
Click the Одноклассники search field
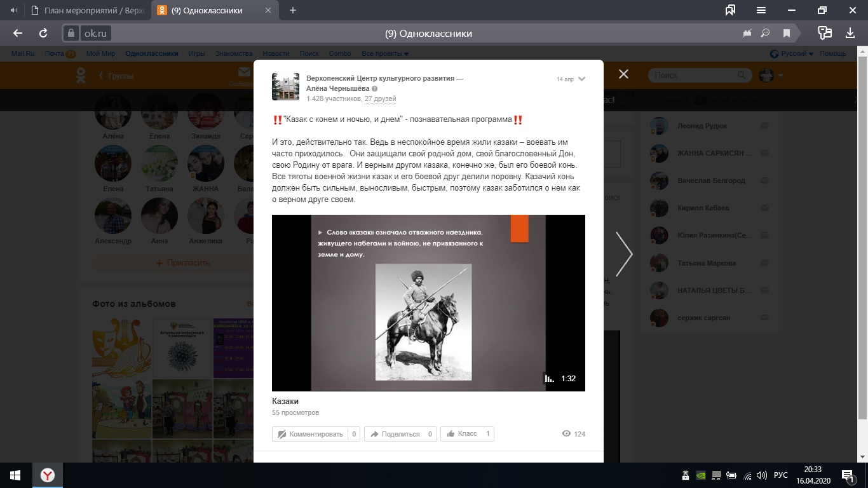point(700,75)
